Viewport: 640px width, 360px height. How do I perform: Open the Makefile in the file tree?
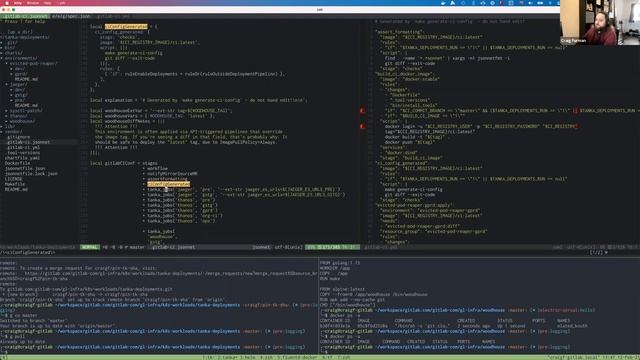[x=15, y=184]
